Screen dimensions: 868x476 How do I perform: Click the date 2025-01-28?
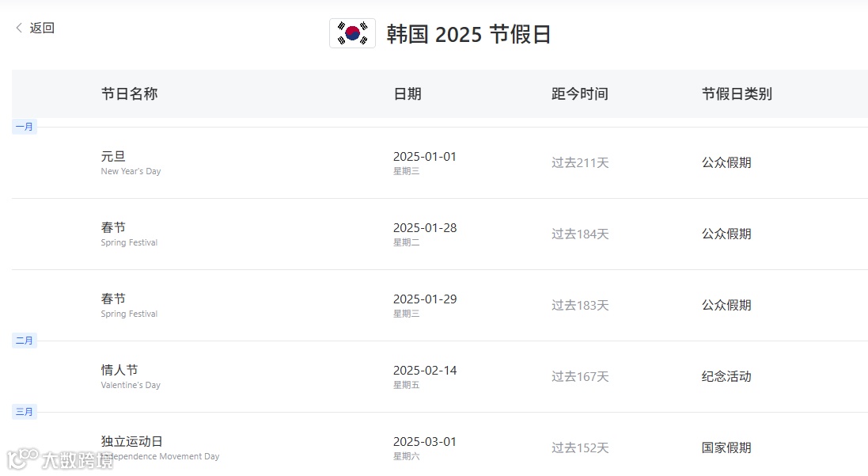425,228
